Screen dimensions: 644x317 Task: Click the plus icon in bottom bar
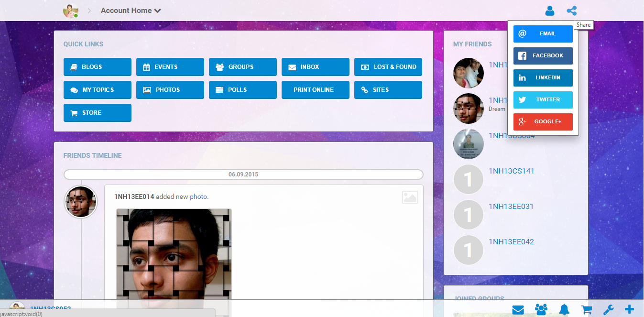coord(629,309)
